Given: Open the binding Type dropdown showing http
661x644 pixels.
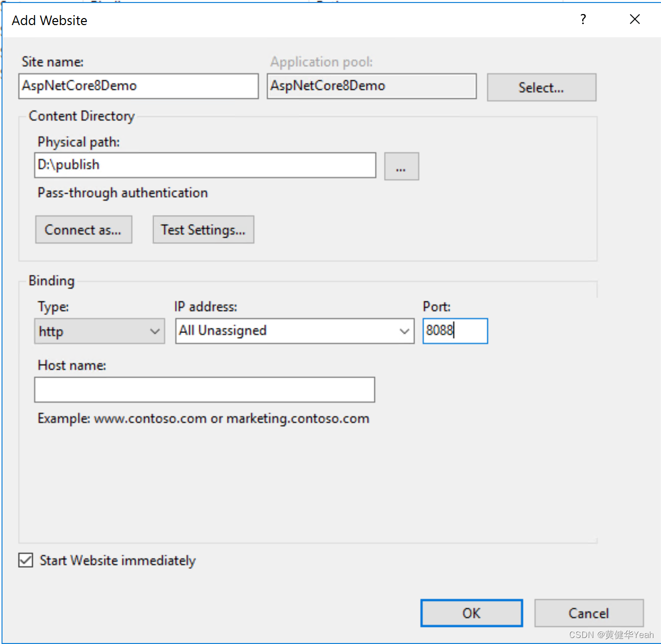Looking at the screenshot, I should (99, 331).
